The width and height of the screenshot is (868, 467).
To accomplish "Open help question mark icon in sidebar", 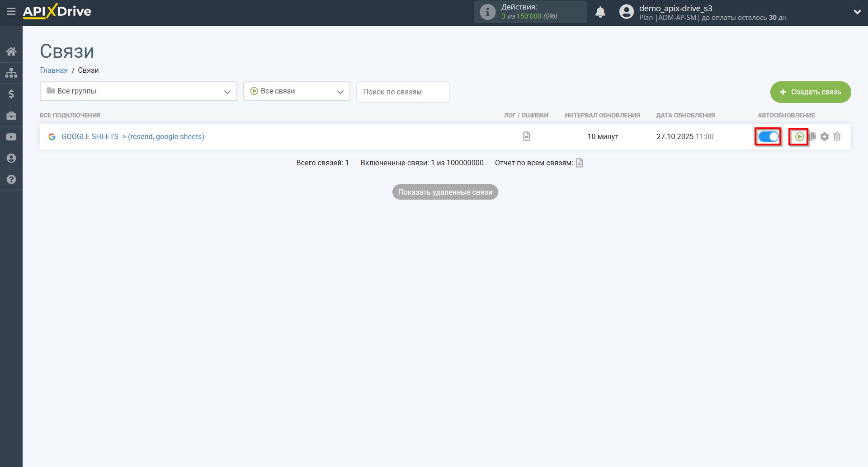I will (11, 179).
